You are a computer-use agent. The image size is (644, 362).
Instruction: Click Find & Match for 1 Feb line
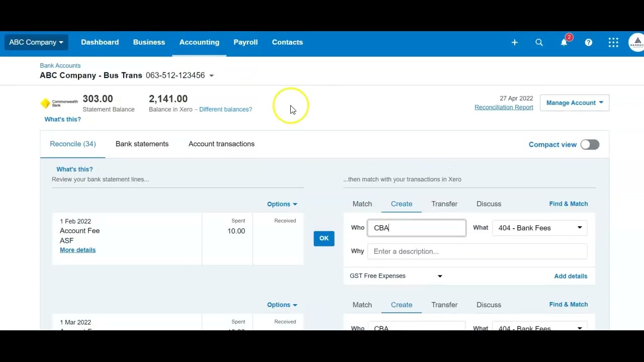click(x=569, y=204)
